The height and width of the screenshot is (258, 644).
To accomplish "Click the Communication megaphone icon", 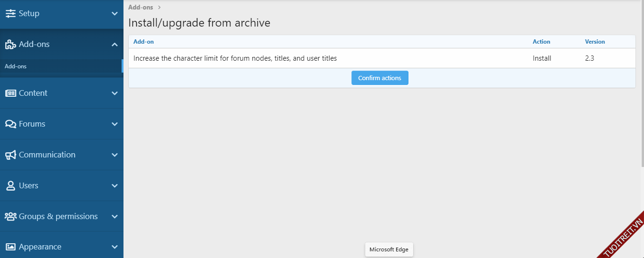I will click(10, 155).
